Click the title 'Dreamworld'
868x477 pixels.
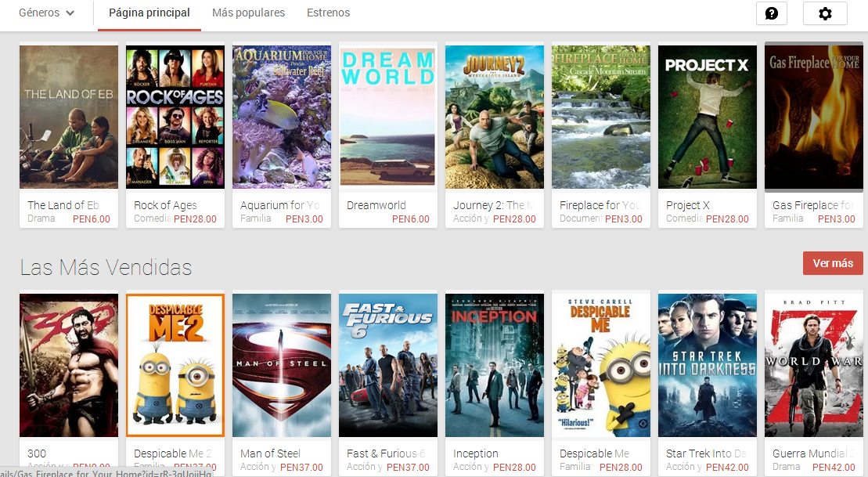[x=376, y=205]
